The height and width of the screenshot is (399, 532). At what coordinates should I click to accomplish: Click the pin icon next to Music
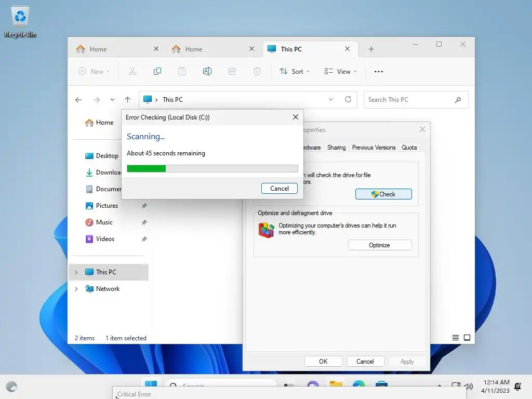(x=144, y=222)
